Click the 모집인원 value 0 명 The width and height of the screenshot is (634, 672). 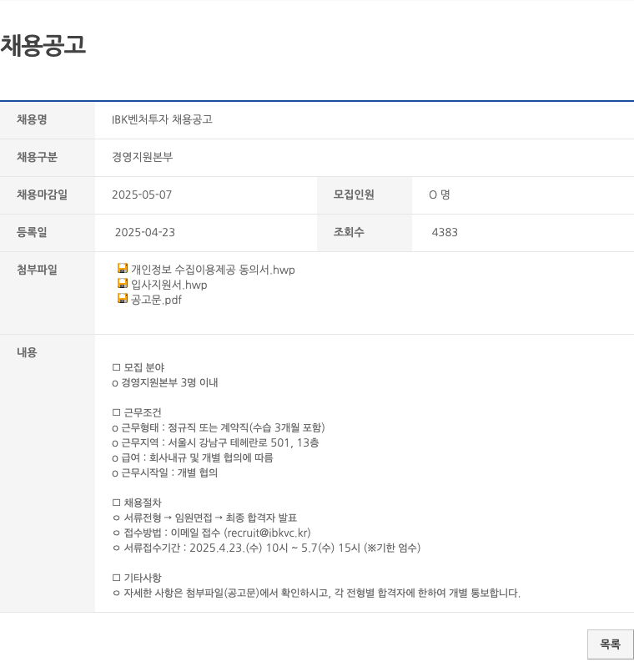[439, 195]
